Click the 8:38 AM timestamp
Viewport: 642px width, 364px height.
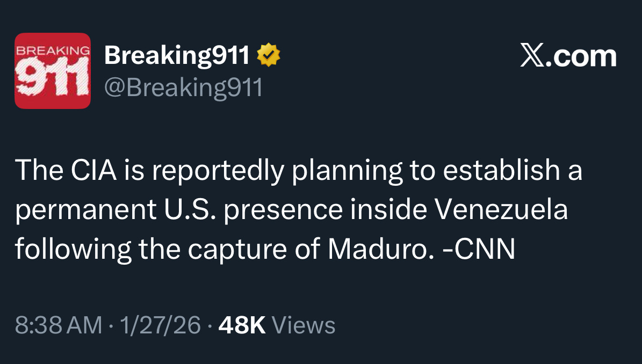(58, 325)
